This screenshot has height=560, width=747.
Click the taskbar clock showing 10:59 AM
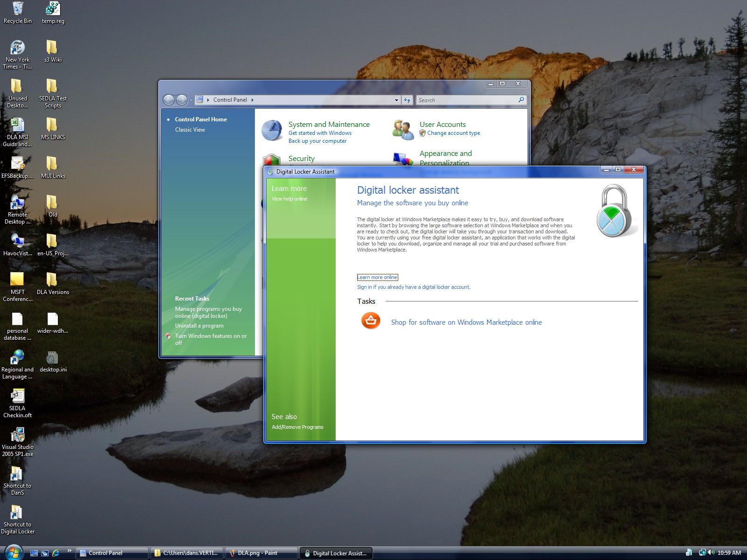point(729,553)
